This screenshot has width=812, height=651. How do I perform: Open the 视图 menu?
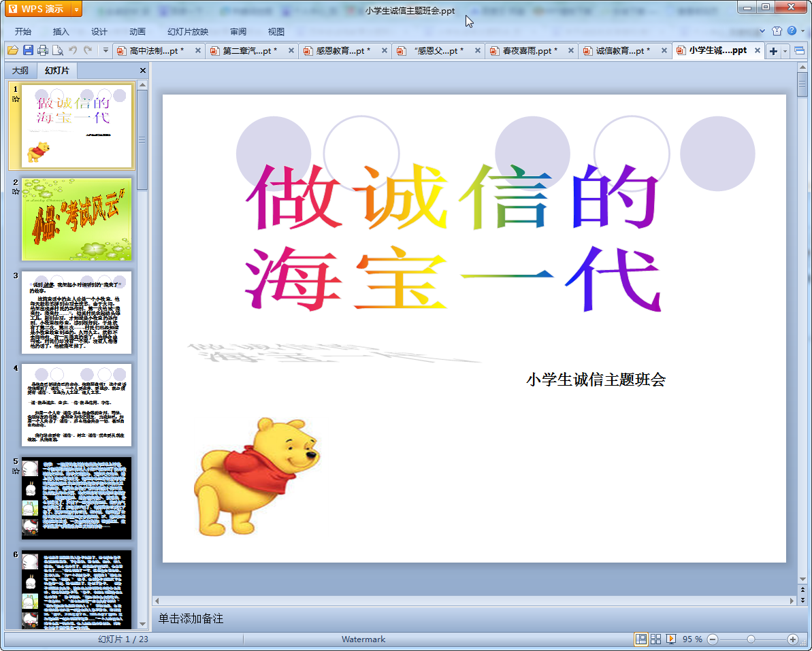(276, 31)
